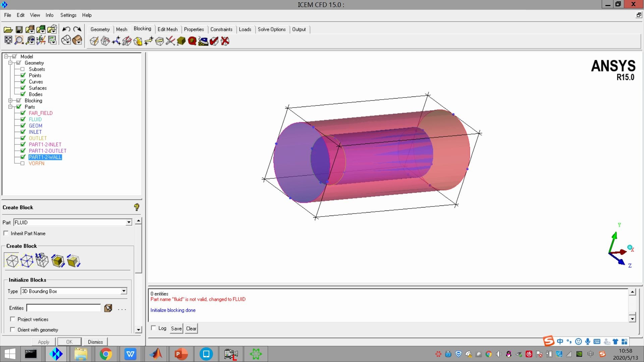Screen dimensions: 644x362
Task: Open the Type 3D Bounding Box dropdown
Action: tap(124, 291)
